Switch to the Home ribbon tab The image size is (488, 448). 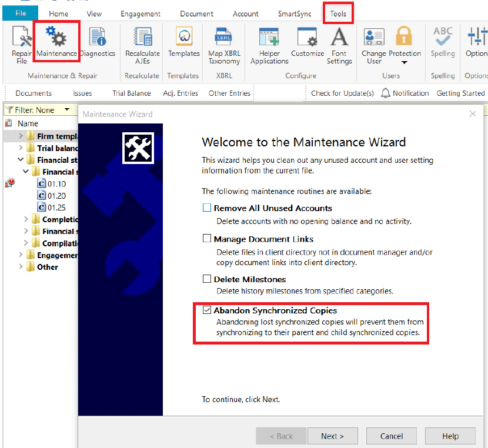click(x=59, y=14)
